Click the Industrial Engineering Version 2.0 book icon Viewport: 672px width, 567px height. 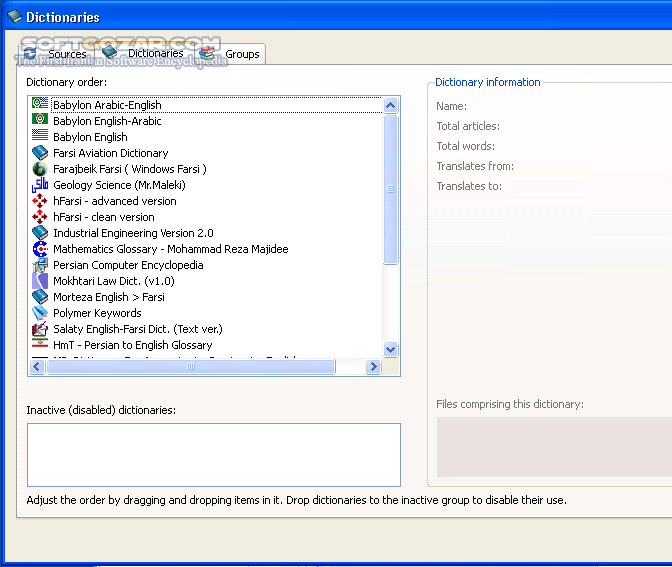tap(40, 232)
